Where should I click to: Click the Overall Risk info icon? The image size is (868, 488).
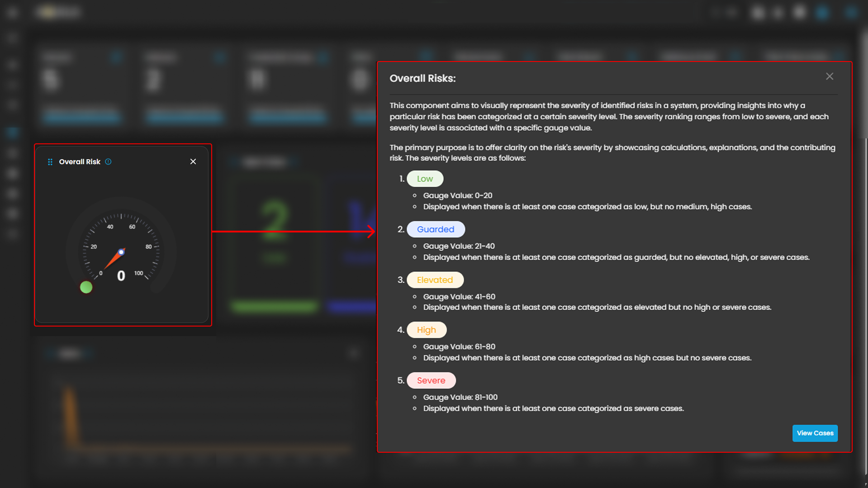[108, 162]
